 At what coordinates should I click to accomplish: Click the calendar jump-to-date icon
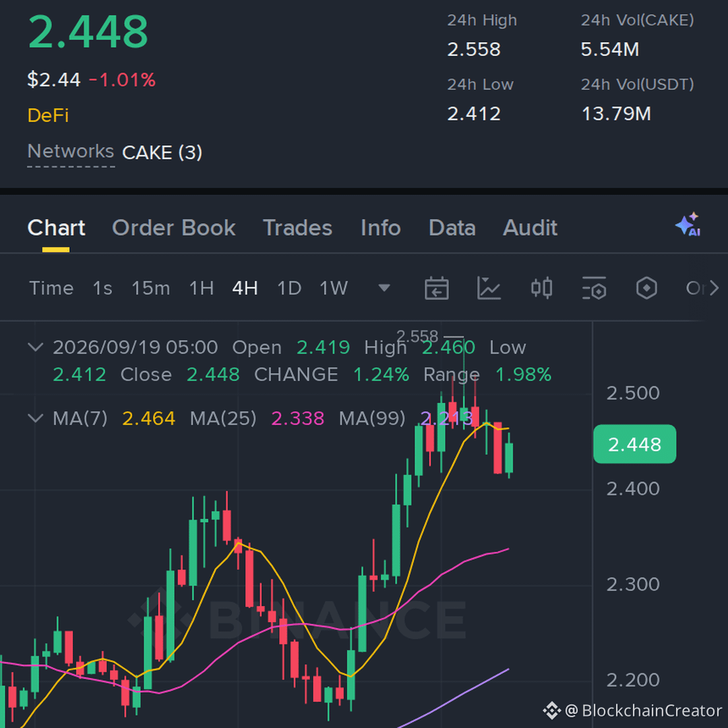pos(436,288)
